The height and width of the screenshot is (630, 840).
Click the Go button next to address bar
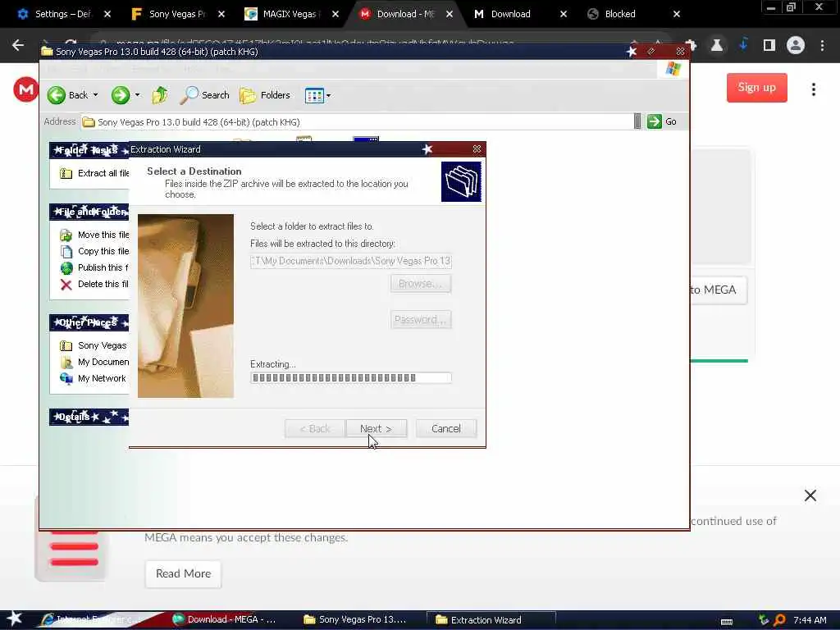[662, 121]
